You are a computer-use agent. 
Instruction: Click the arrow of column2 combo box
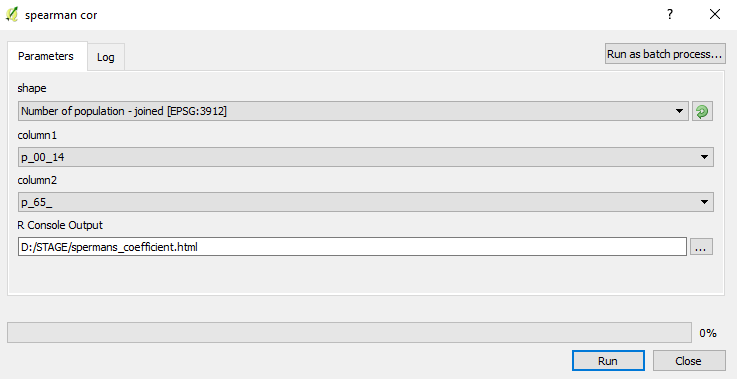point(704,202)
